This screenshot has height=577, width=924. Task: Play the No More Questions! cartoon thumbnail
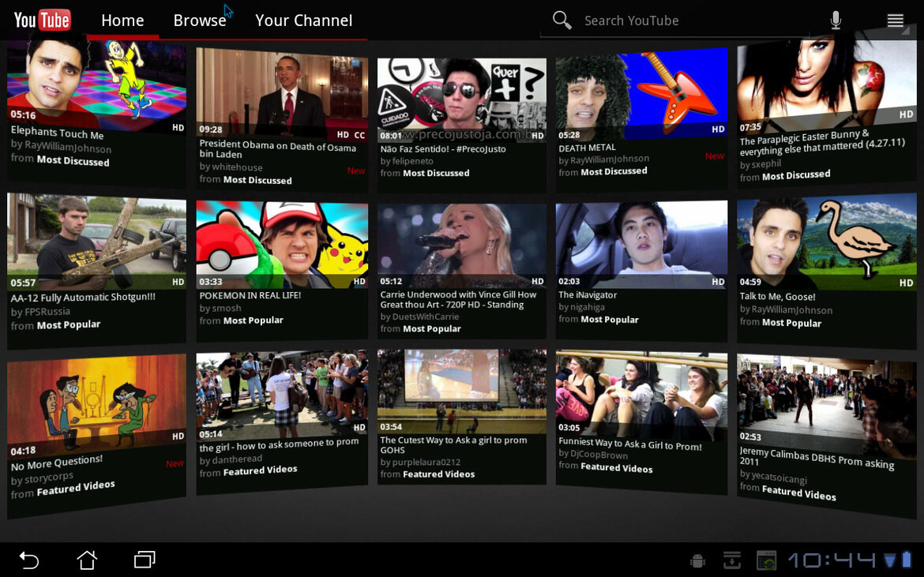pos(96,407)
